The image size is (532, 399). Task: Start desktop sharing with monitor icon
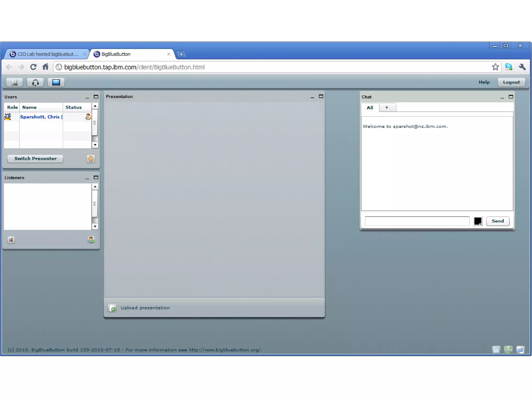point(56,82)
